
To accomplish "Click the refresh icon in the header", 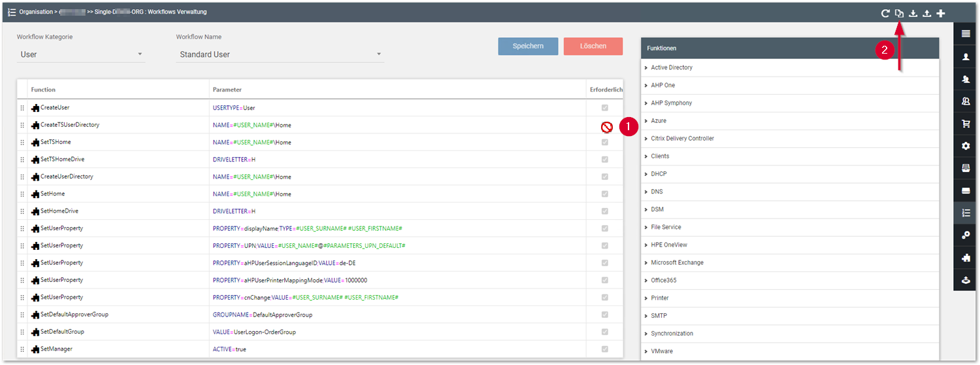I will 885,12.
